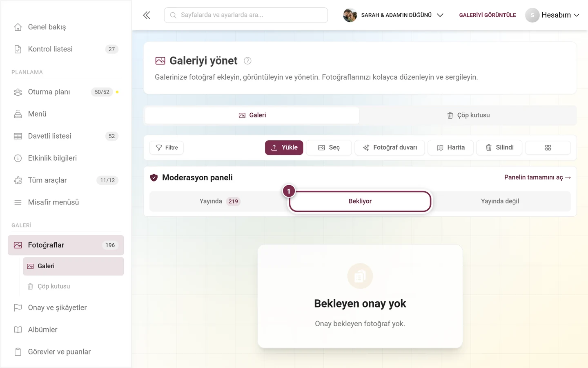This screenshot has width=588, height=368.
Task: Open Tüm araçlar page
Action: (x=66, y=180)
